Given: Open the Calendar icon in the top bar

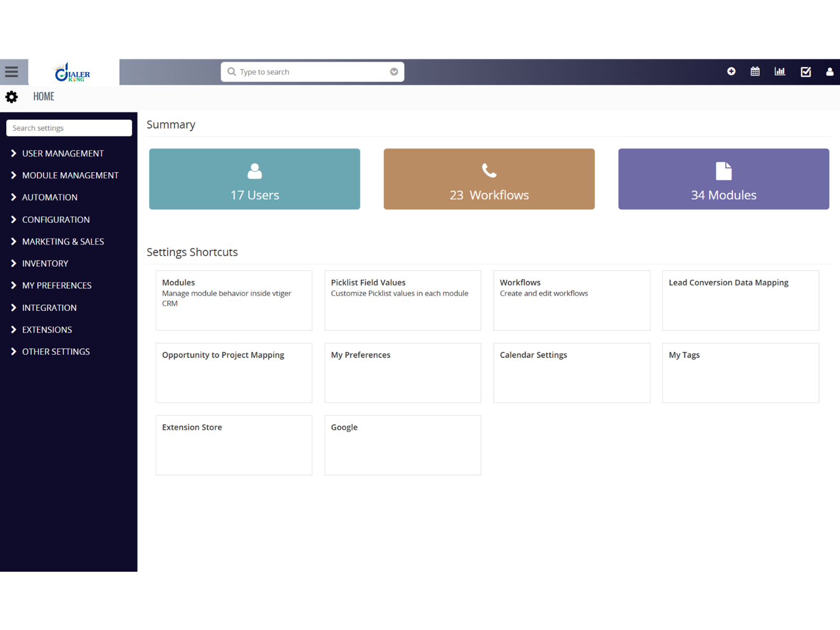Looking at the screenshot, I should tap(755, 71).
